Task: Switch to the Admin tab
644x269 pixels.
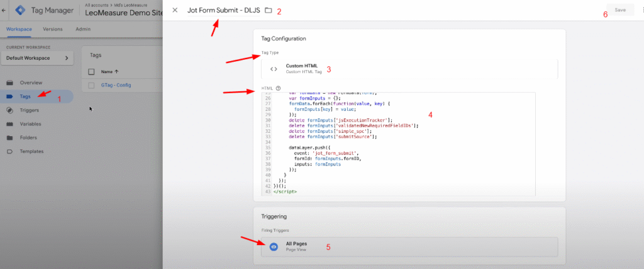Action: pyautogui.click(x=83, y=29)
